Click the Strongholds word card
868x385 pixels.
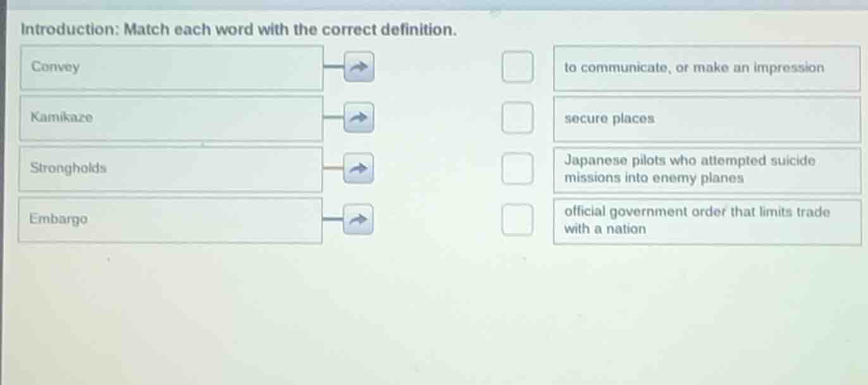[171, 168]
